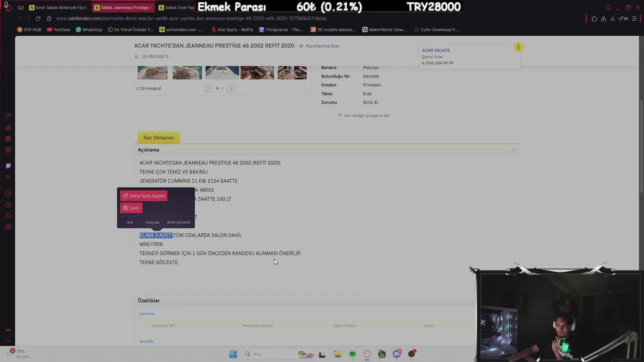644x362 pixels.
Task: Click the Çevir translate button
Action: click(x=131, y=208)
